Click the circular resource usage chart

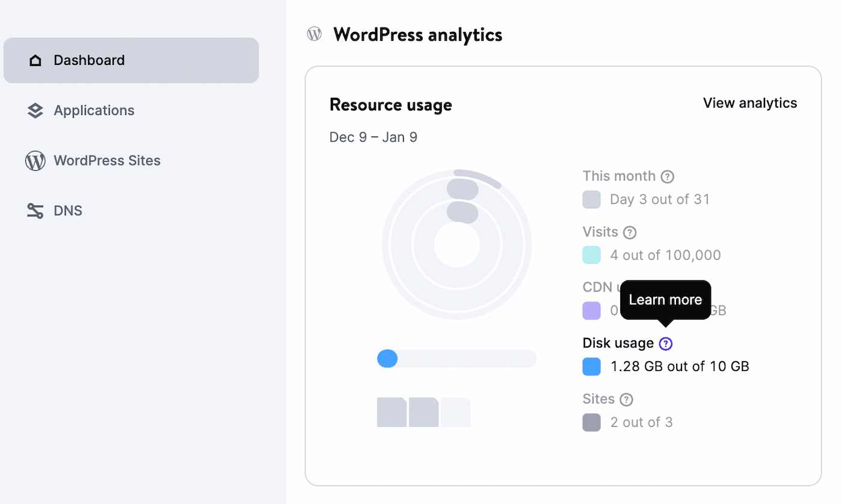[x=456, y=244]
